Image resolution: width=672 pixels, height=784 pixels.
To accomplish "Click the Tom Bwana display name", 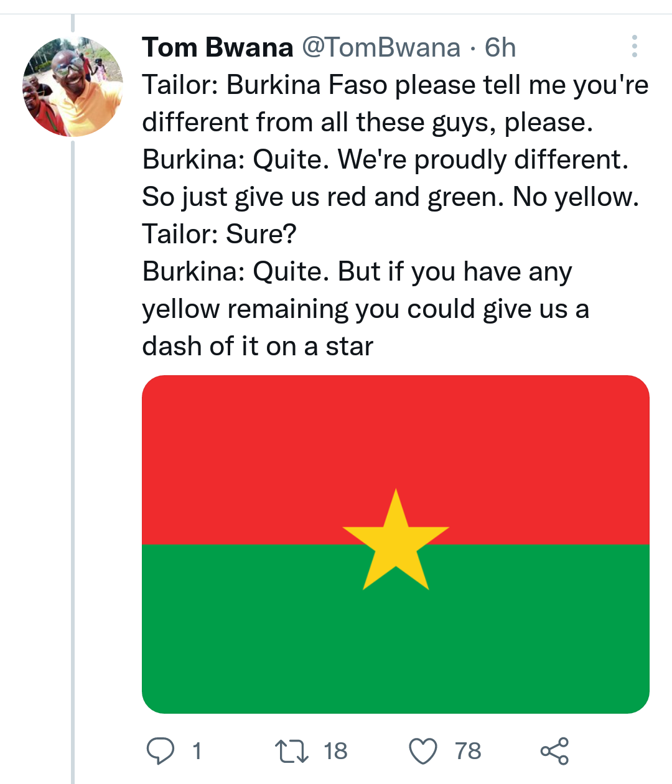I will (217, 48).
